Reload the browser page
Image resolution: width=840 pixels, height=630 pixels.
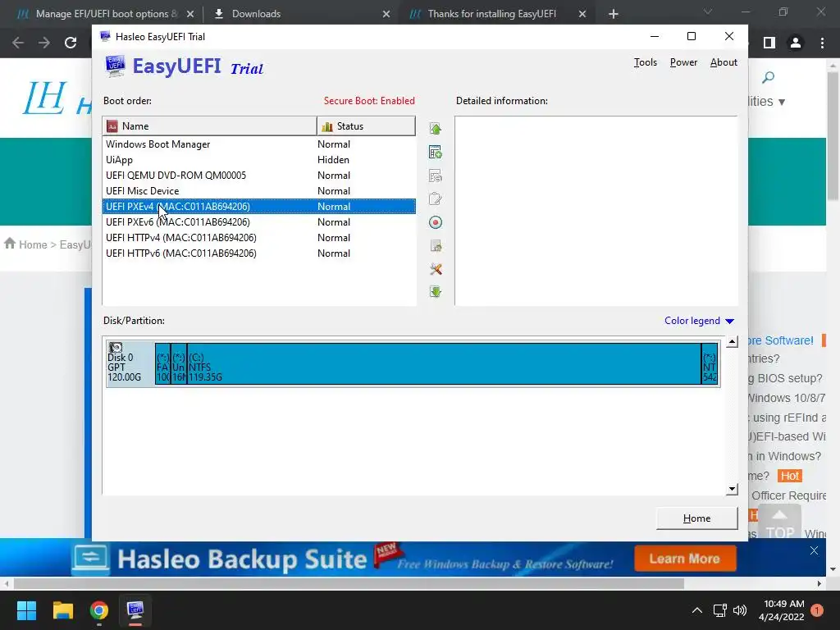71,43
